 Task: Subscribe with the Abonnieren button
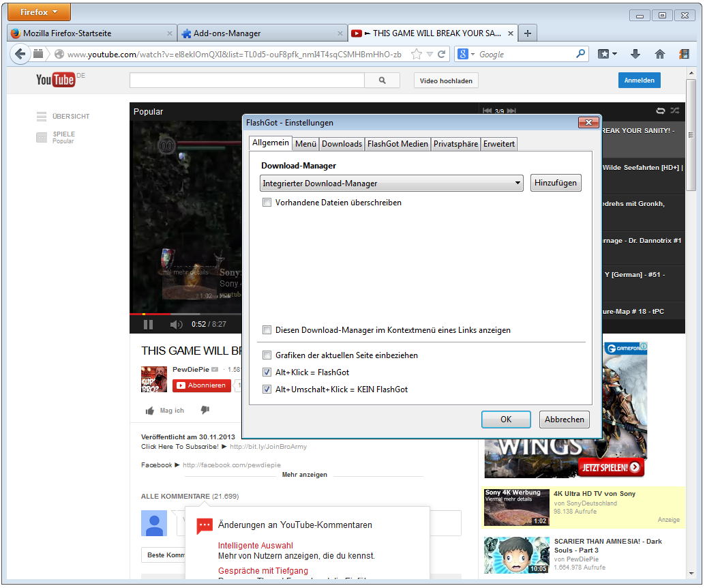pos(201,385)
